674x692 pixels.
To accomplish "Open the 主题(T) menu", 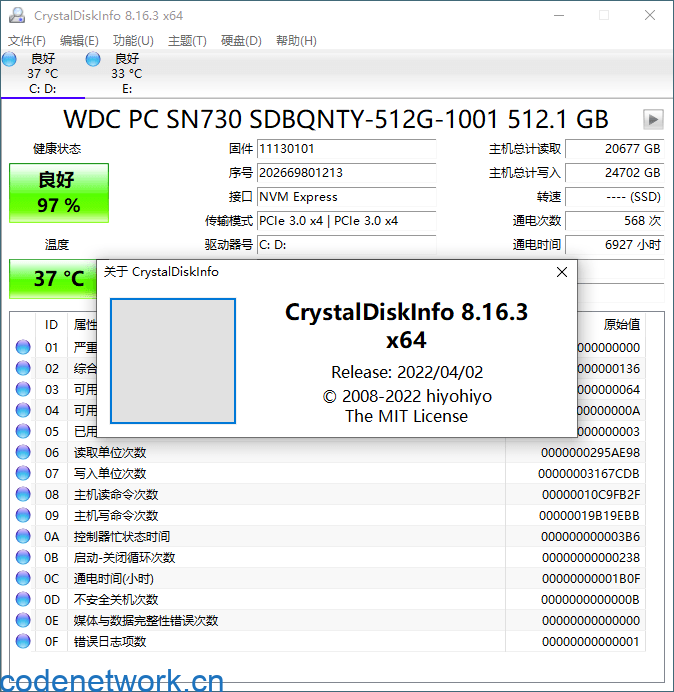I will coord(187,41).
